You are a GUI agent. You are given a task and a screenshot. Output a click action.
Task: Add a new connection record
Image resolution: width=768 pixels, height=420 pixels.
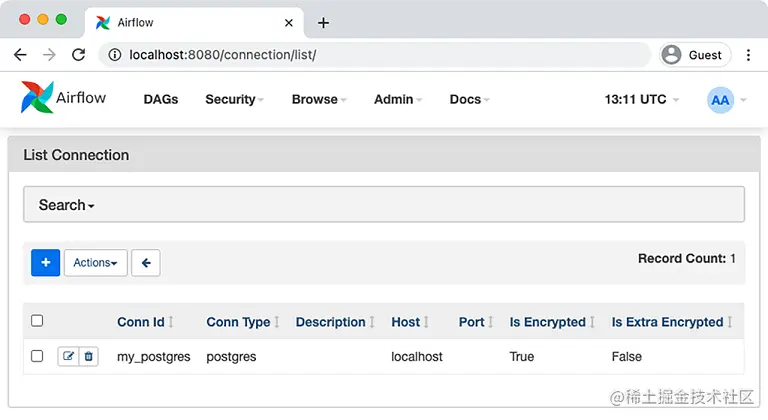coord(46,262)
